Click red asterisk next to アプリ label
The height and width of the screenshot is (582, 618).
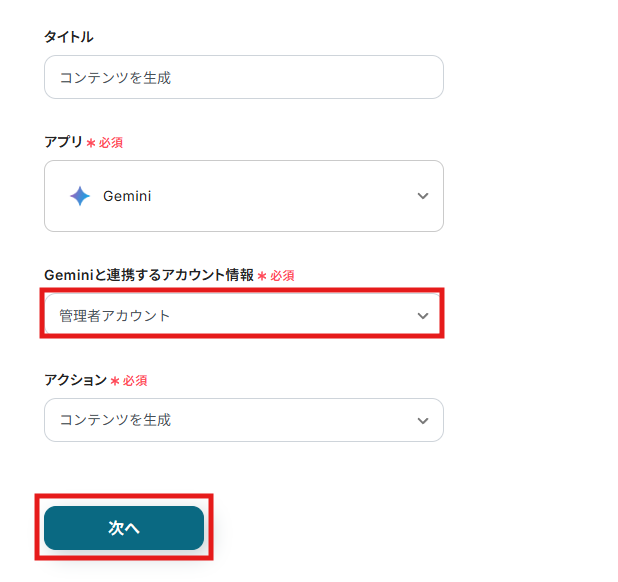[x=91, y=143]
